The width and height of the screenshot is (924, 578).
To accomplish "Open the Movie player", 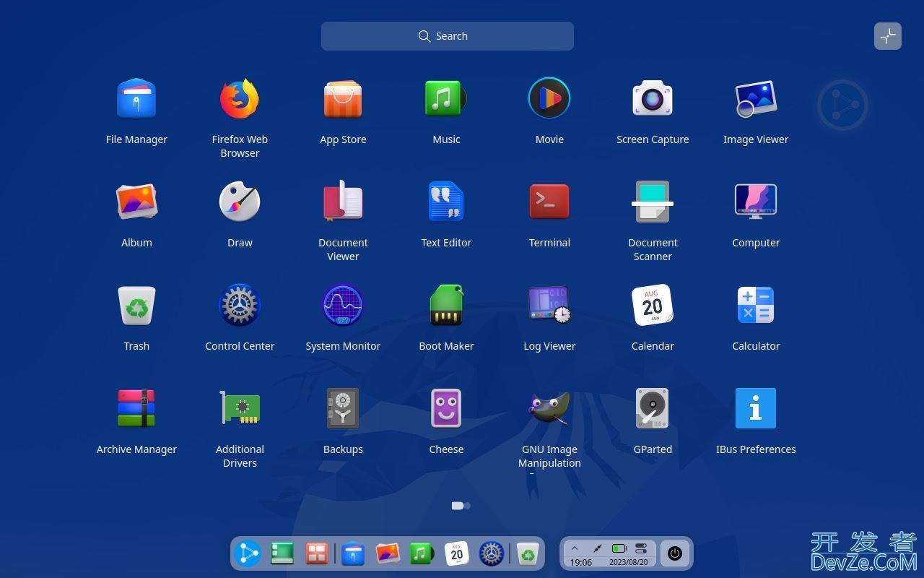I will point(549,99).
